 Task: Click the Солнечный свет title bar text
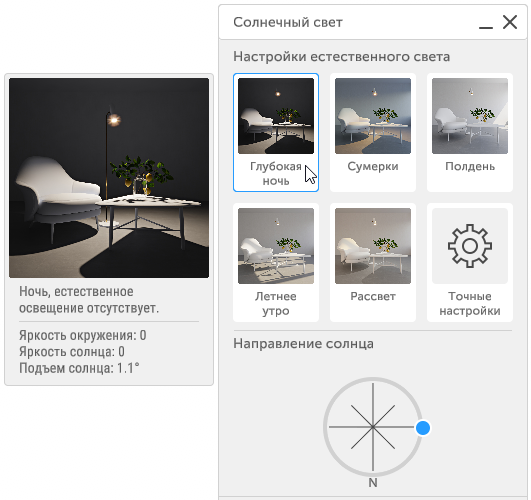288,22
